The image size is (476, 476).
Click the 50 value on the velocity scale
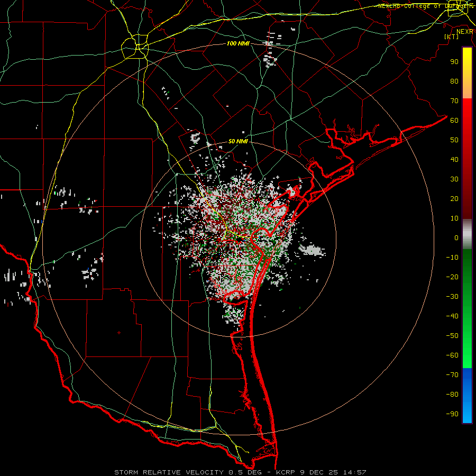point(454,140)
